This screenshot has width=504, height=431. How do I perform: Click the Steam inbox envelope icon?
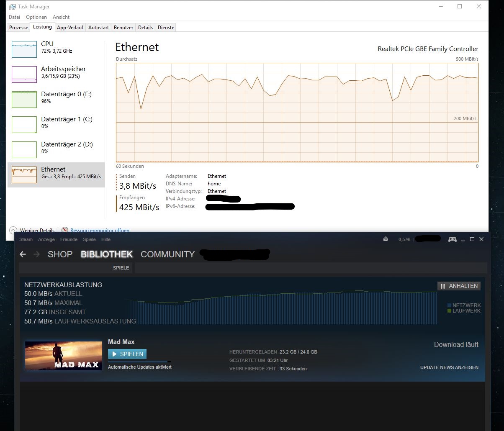[386, 239]
